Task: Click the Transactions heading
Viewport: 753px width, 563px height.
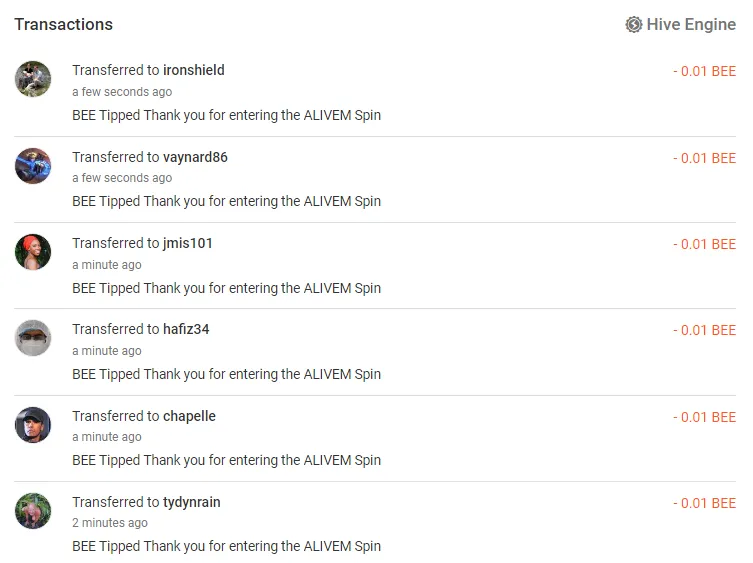Action: pos(63,24)
